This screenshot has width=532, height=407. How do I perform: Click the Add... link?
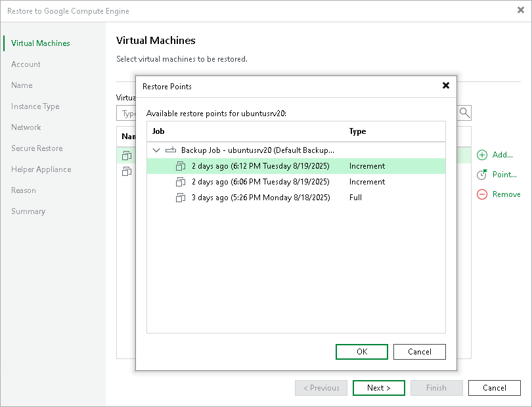[x=502, y=155]
